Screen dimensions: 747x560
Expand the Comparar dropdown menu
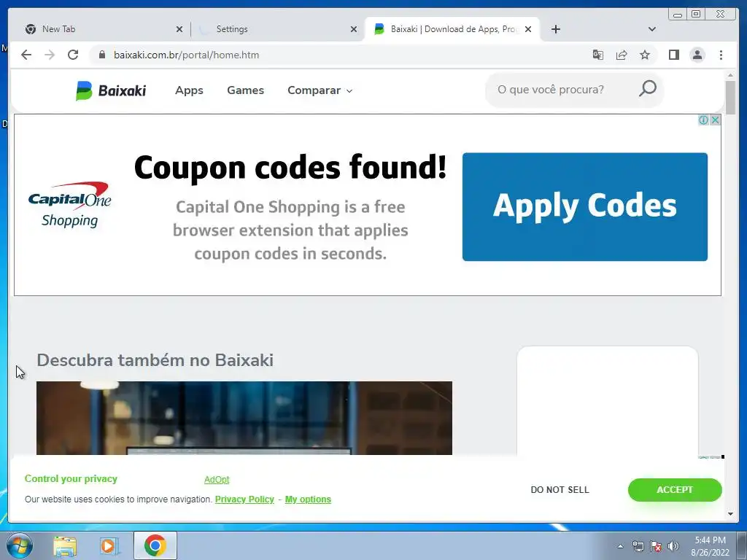[320, 90]
